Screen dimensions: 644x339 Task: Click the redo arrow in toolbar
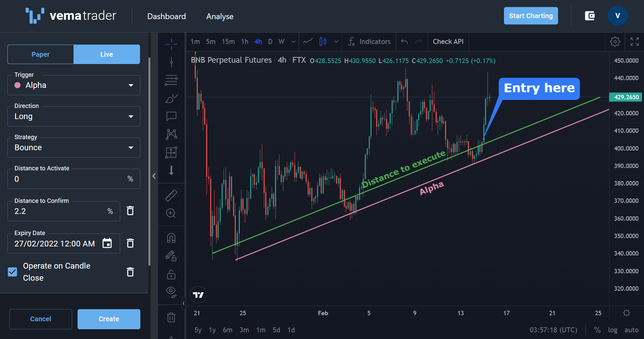coord(418,42)
